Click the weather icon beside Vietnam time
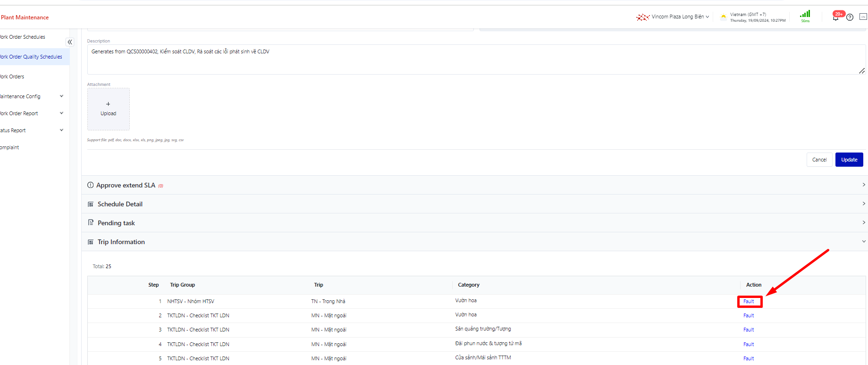Screen dimensions: 868x365 [723, 17]
